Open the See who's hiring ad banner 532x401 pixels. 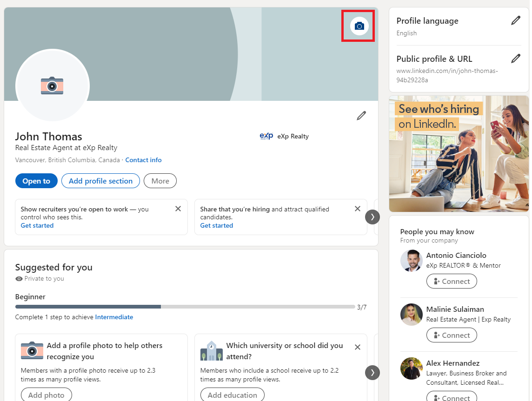pyautogui.click(x=459, y=153)
